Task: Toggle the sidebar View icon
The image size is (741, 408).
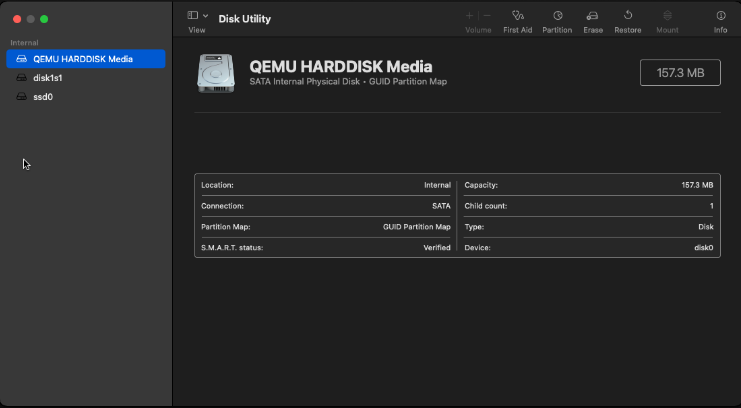Action: 193,15
